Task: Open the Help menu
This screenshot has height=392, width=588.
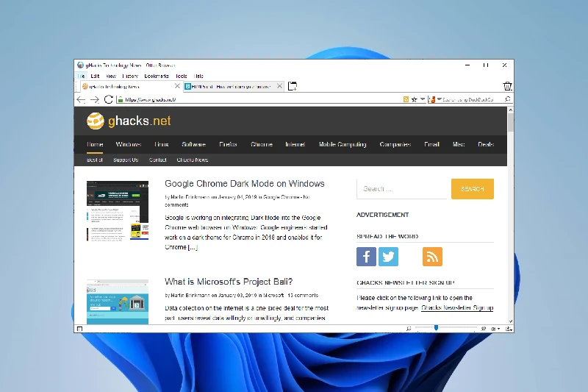Action: pyautogui.click(x=198, y=76)
